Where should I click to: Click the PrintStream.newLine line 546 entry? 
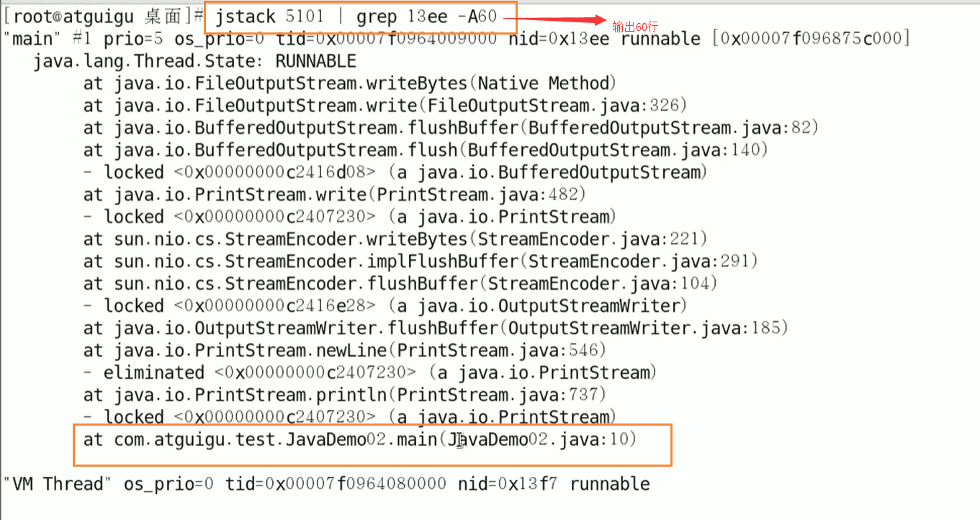coord(345,351)
